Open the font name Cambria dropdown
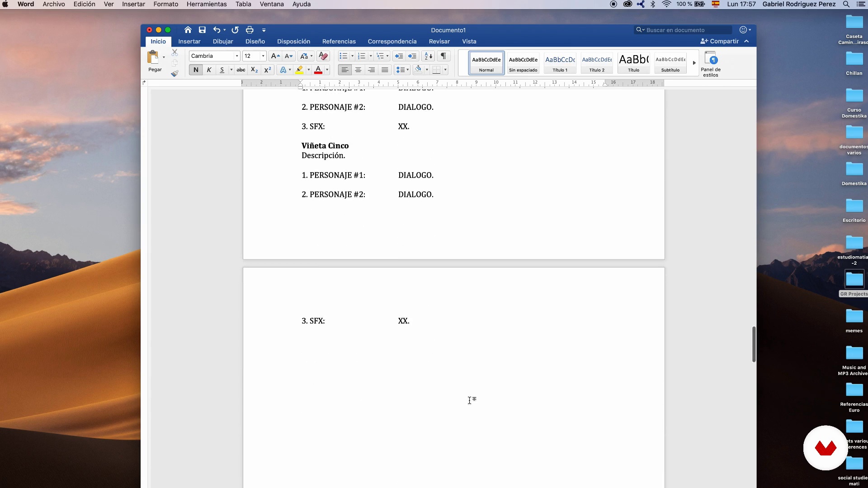 (237, 56)
